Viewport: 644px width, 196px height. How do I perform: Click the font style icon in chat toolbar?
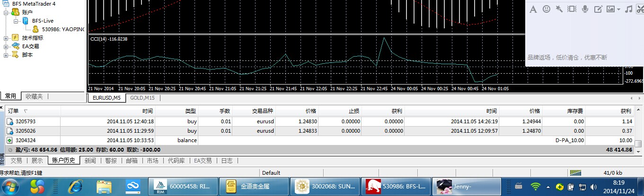coord(533,9)
